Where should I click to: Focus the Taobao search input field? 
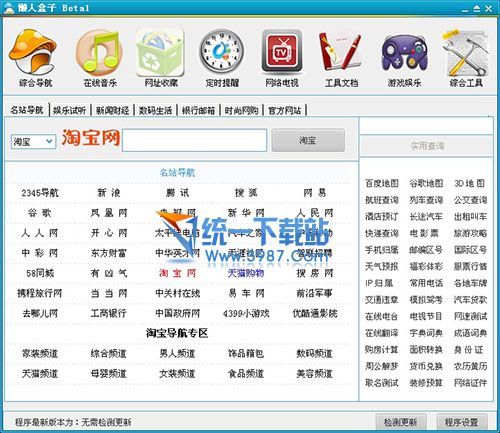click(194, 140)
